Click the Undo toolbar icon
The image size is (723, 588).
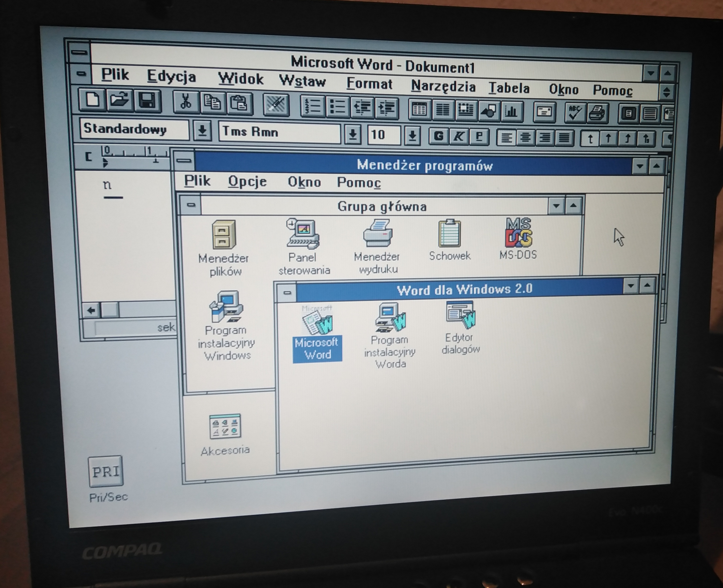tap(276, 105)
